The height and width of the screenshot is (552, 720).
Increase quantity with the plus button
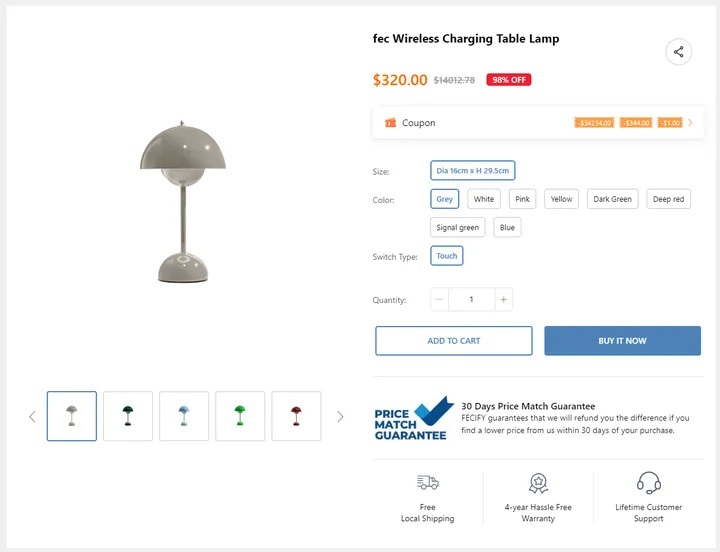point(504,299)
